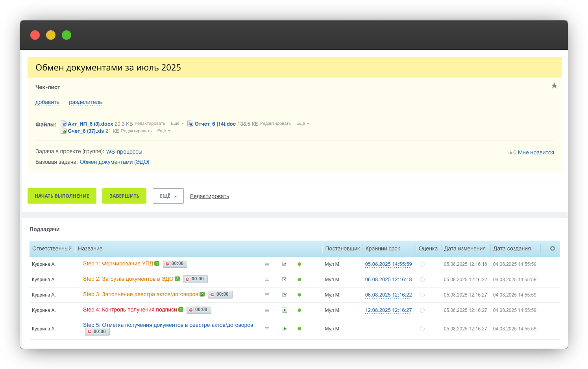
Task: Click the thumbs-up like icon
Action: [x=510, y=152]
